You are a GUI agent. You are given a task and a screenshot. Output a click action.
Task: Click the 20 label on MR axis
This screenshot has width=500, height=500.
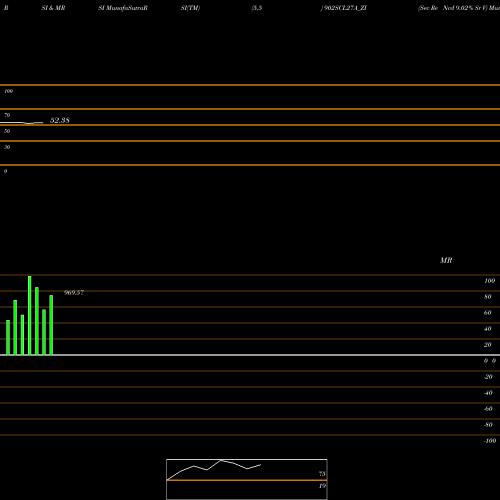point(488,345)
